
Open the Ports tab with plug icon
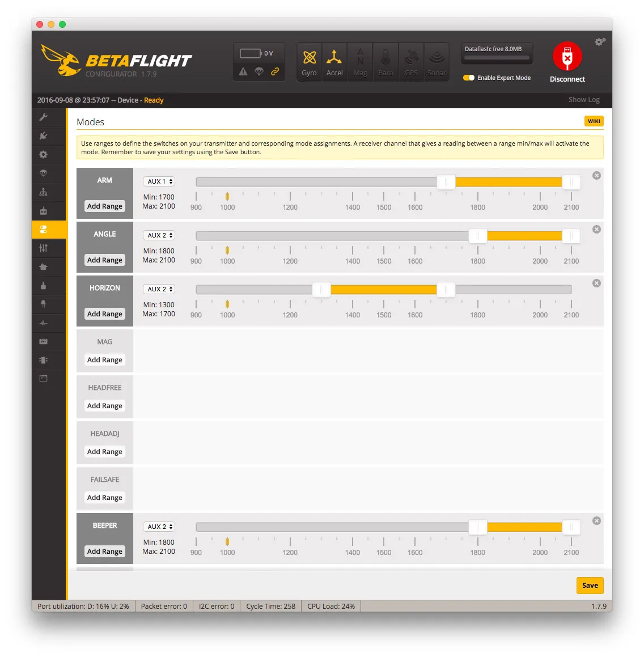[44, 136]
